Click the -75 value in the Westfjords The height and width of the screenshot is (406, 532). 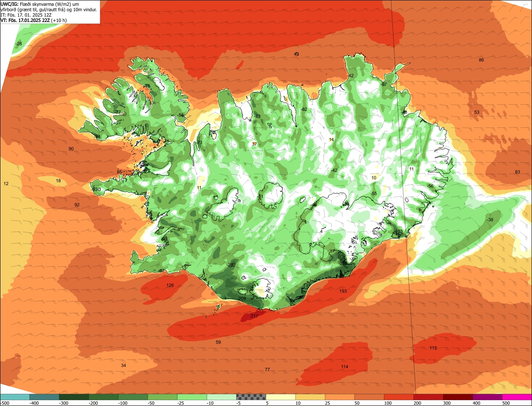(x=146, y=86)
